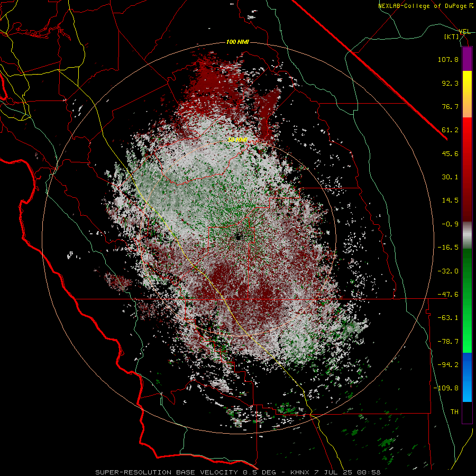Select the 45.6 legend value
Image resolution: width=476 pixels, height=476 pixels.
click(450, 153)
